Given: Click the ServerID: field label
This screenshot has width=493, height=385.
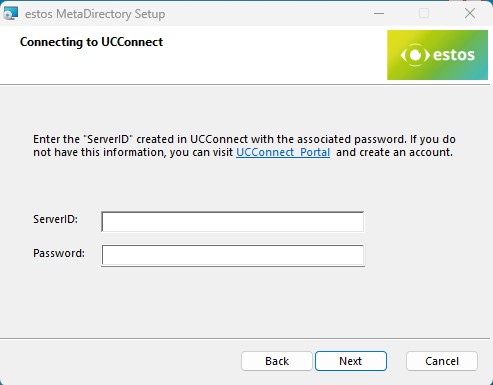Looking at the screenshot, I should (55, 219).
